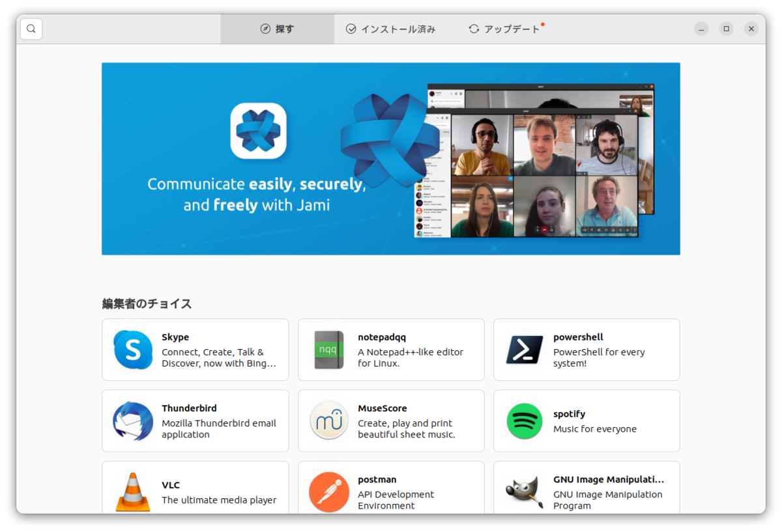Viewport: 782px width, 532px height.
Task: Select the Thunderbird title label
Action: 189,408
